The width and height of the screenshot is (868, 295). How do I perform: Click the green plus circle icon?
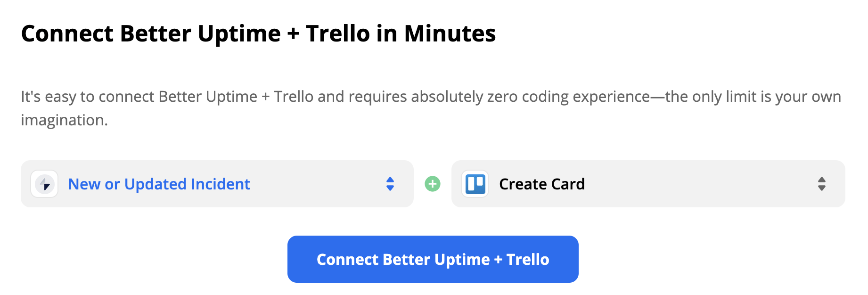point(433,184)
